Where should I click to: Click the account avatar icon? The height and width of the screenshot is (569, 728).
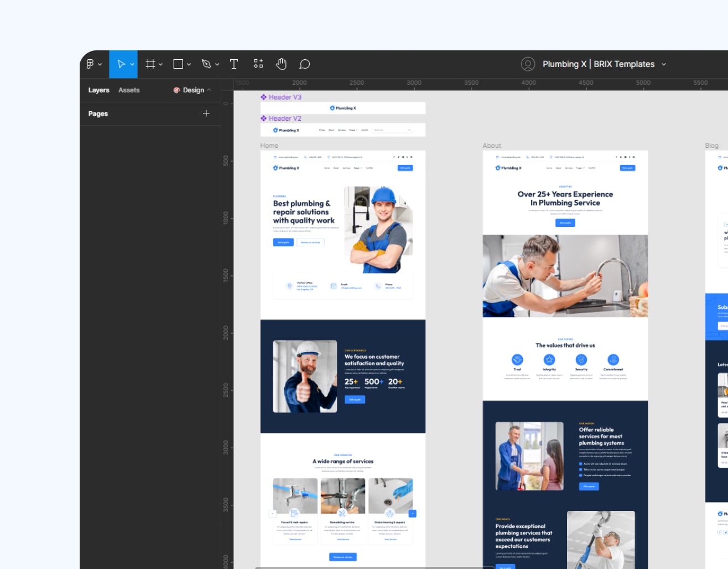[528, 64]
